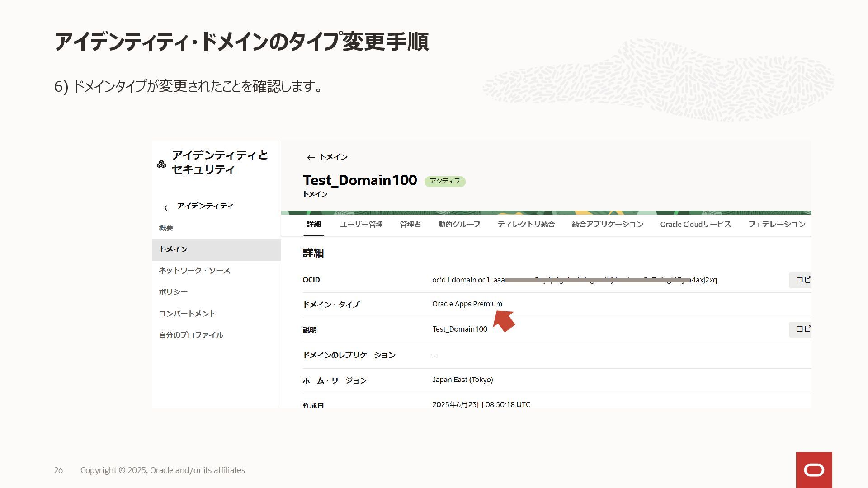This screenshot has height=488, width=868.
Task: Switch to the 統合アプリケーション tab
Action: [608, 224]
